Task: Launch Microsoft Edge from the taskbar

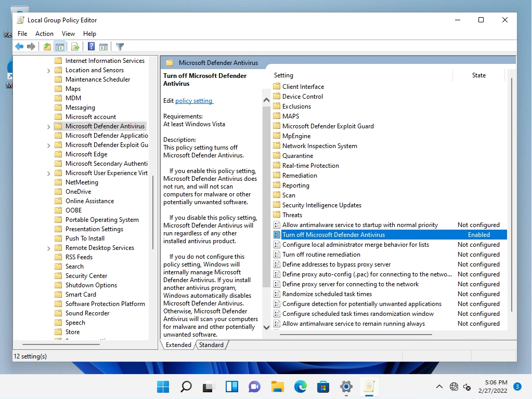Action: click(x=300, y=387)
